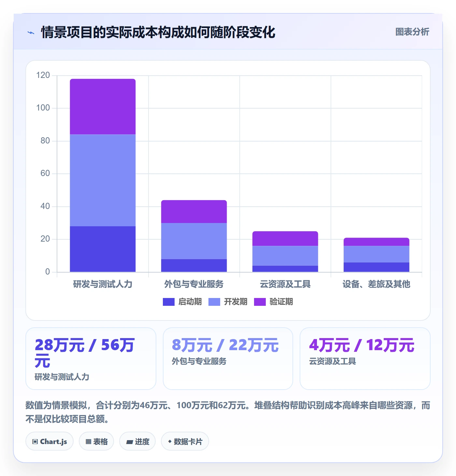
Task: Click the 外包与专业服务 开发期 bar segment
Action: click(194, 241)
